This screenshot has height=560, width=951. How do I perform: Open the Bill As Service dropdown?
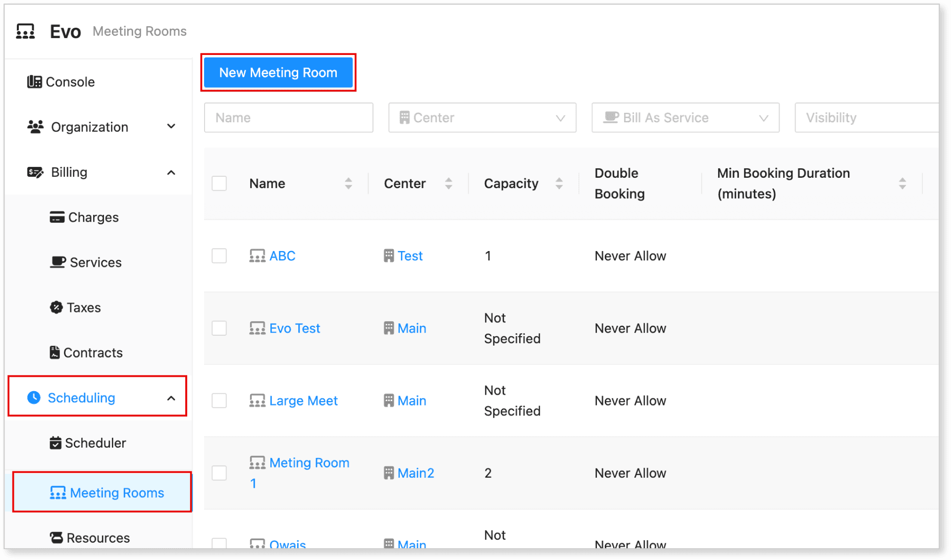pos(685,117)
